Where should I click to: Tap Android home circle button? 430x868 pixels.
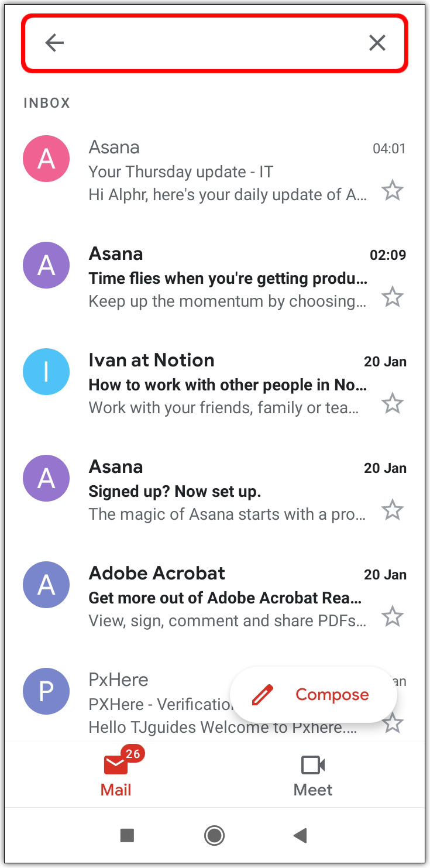tap(214, 835)
